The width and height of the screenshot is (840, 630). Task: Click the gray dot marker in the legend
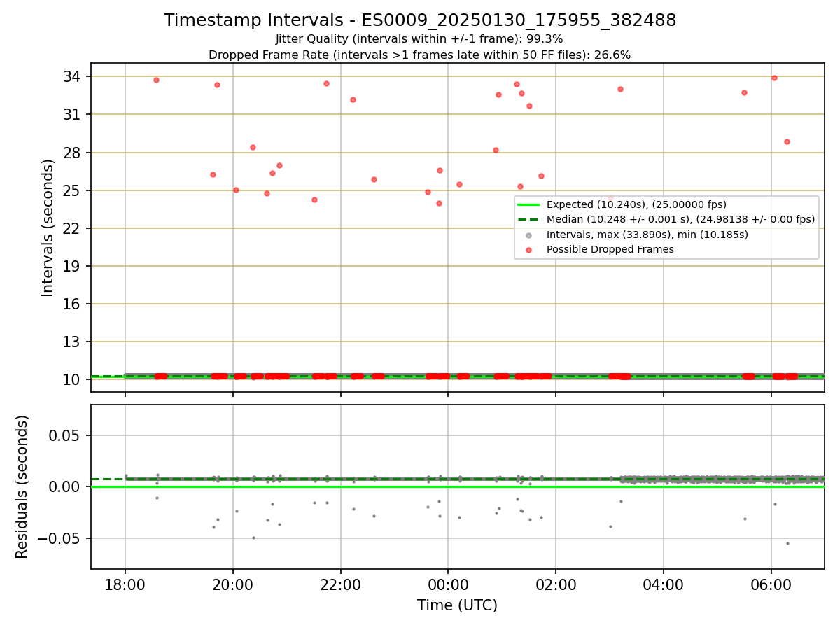(529, 234)
